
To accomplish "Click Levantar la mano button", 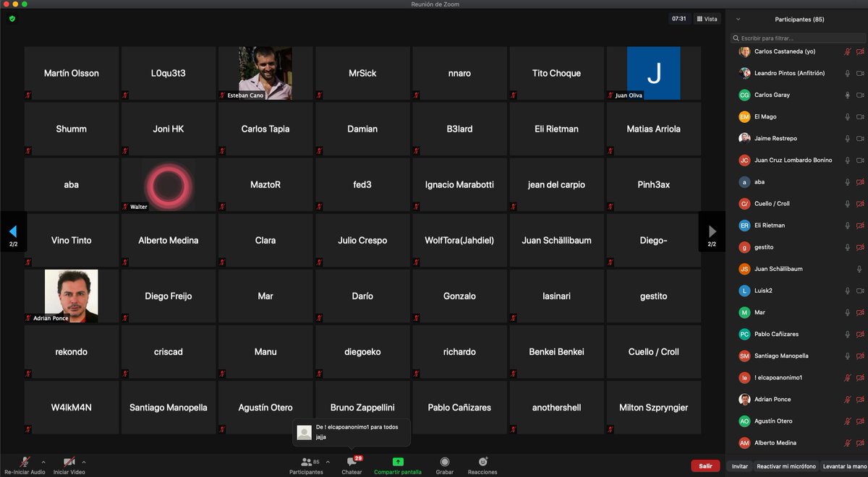I will [844, 466].
